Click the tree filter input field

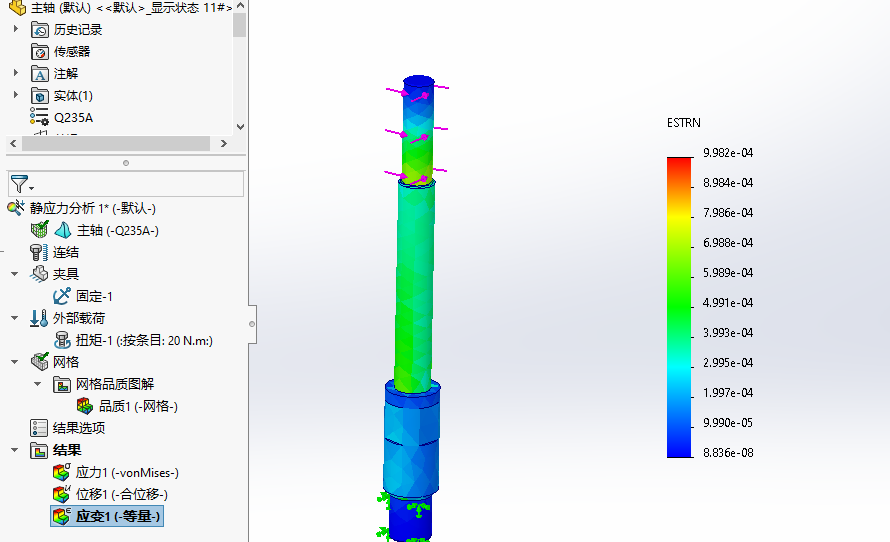coord(126,184)
